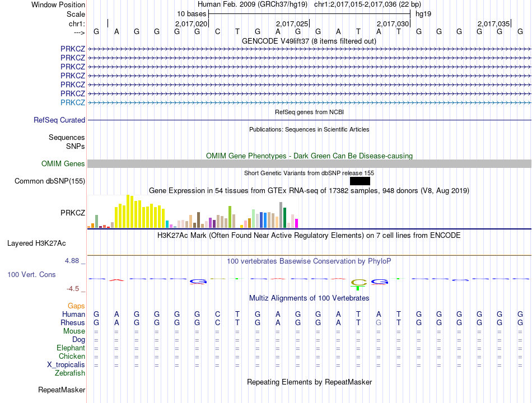
Task: Select the chr1: ruler label
Action: coord(77,24)
